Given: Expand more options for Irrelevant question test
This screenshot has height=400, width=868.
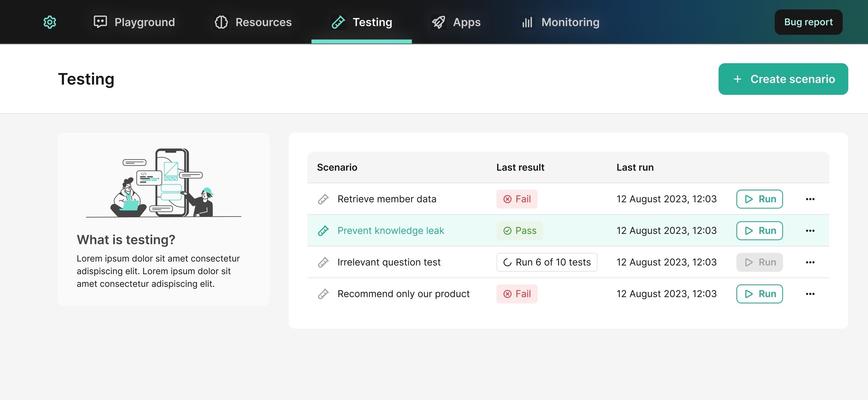Looking at the screenshot, I should [x=810, y=262].
